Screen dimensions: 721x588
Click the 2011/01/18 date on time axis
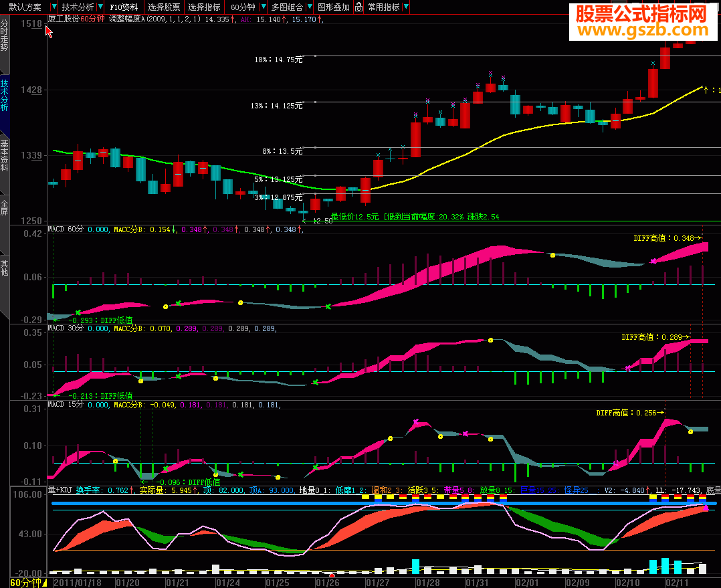click(78, 583)
